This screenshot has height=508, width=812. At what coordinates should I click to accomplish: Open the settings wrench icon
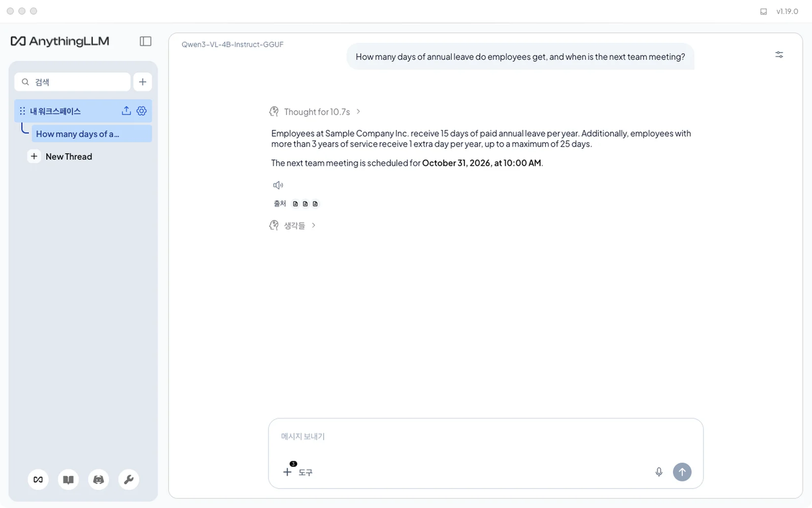pyautogui.click(x=129, y=480)
